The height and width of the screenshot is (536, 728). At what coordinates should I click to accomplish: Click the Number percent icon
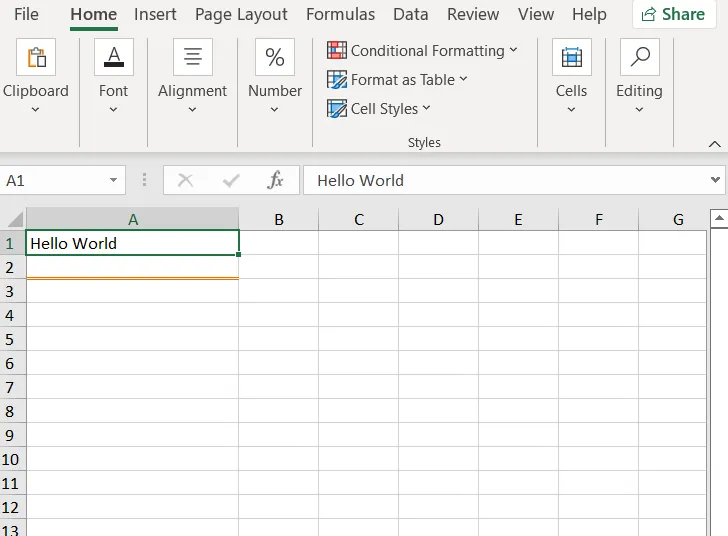click(x=274, y=58)
